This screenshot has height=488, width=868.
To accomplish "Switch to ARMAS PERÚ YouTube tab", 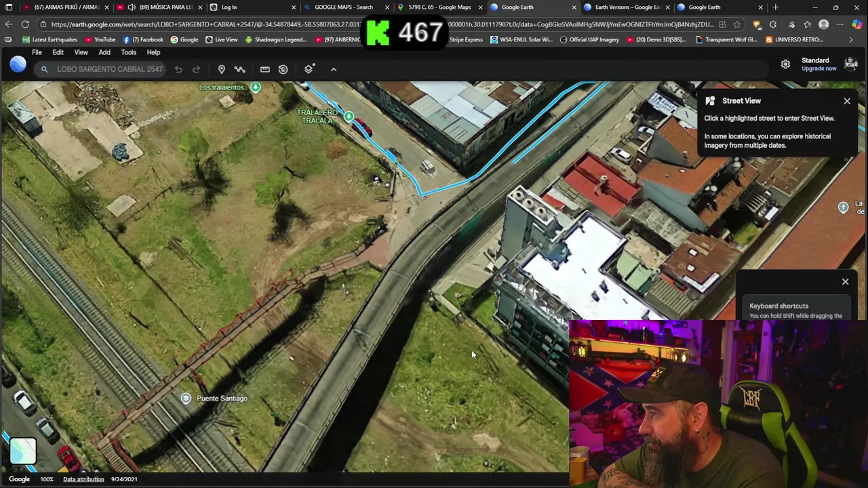I will (65, 7).
